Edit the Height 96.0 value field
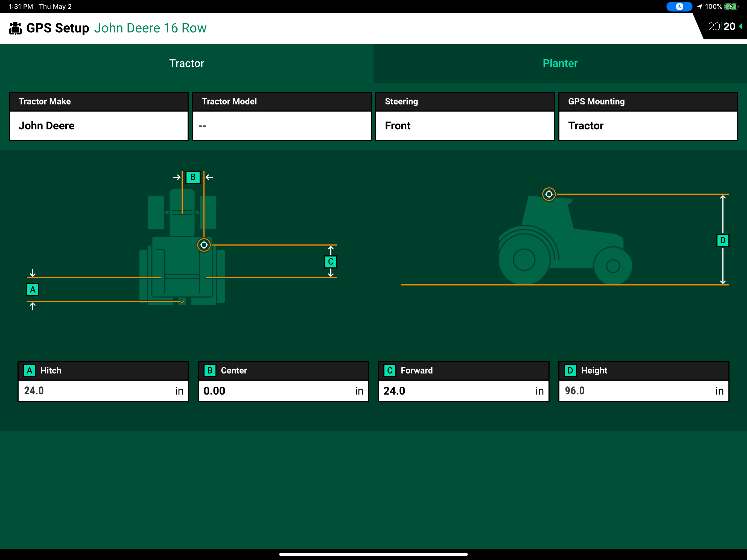 [644, 391]
